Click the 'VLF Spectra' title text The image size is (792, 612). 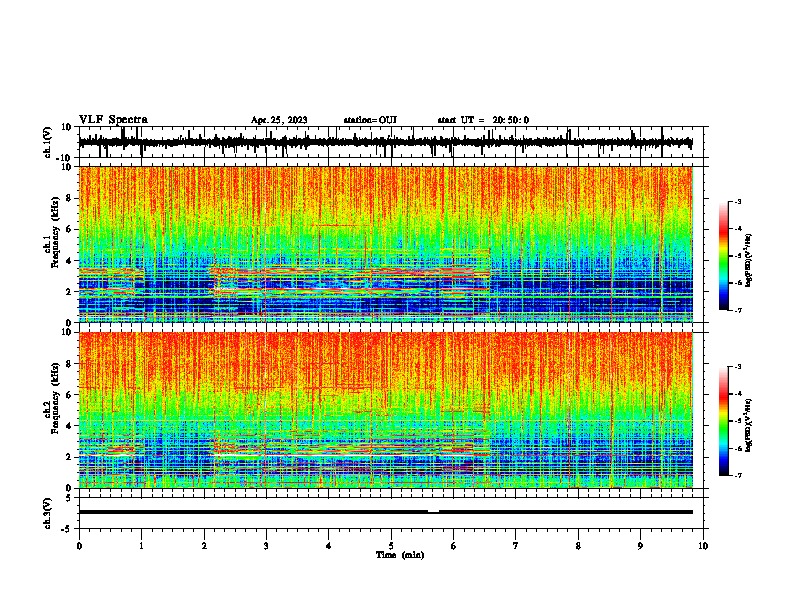coord(113,120)
